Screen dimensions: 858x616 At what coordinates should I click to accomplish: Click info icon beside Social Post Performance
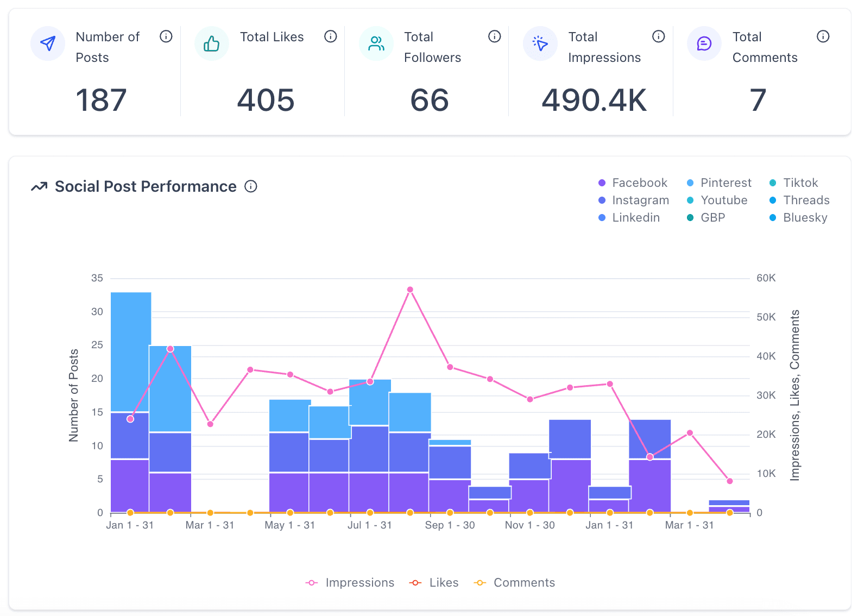[251, 186]
